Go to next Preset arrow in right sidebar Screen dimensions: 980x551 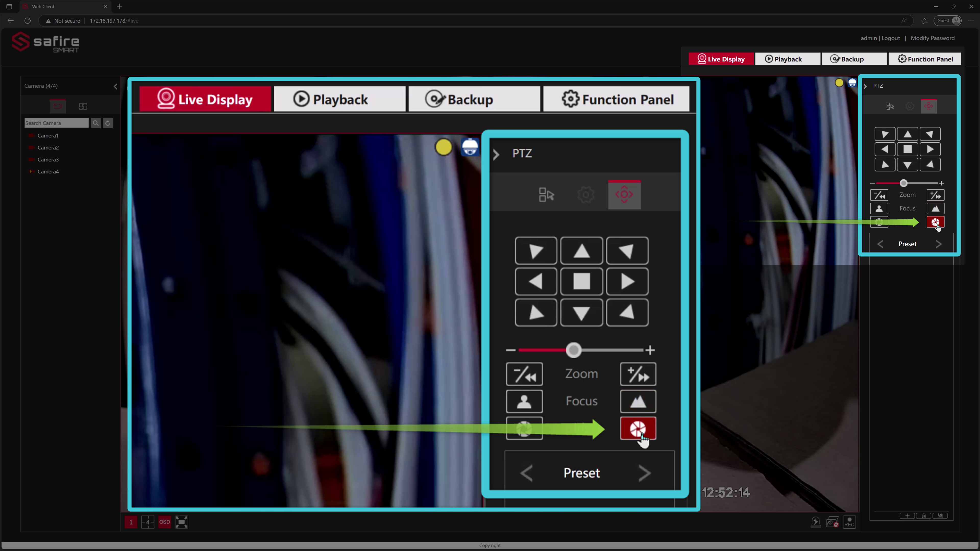(x=939, y=244)
